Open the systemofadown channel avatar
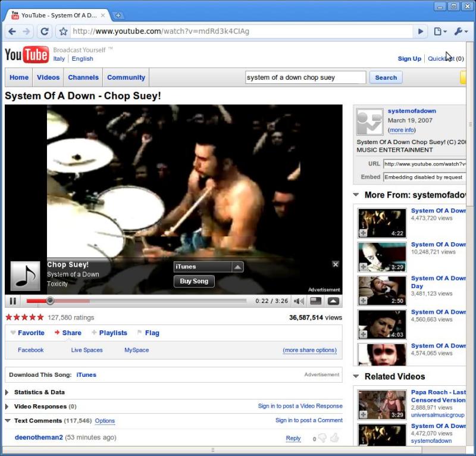 tap(369, 122)
